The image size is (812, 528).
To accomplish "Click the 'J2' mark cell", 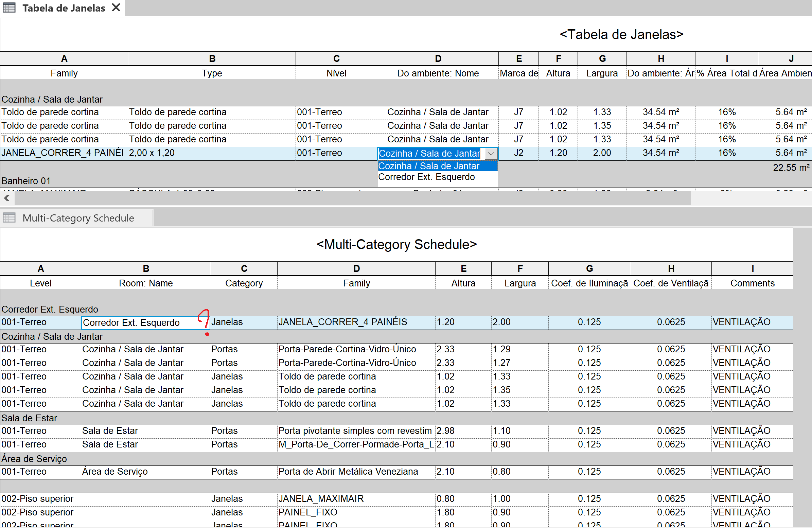I will coord(518,153).
